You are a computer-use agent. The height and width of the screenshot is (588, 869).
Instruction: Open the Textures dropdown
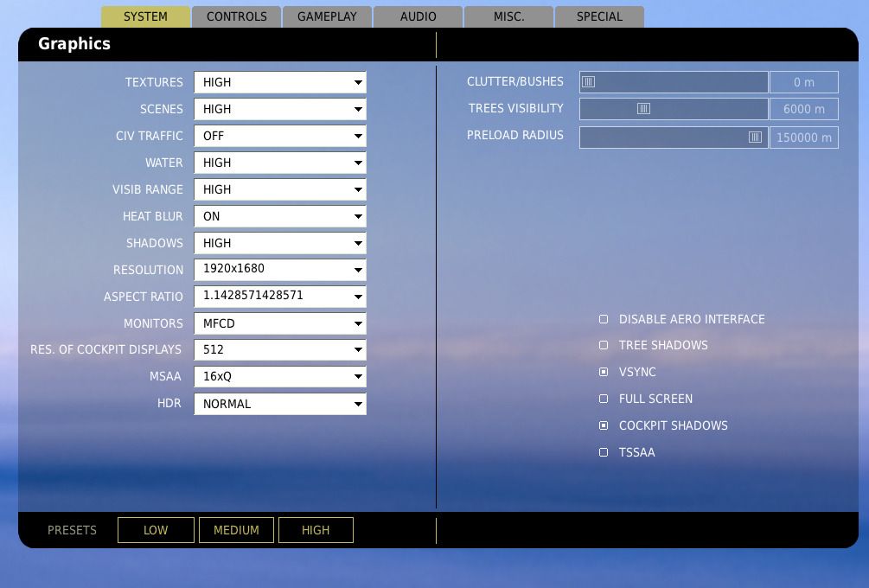tap(279, 82)
